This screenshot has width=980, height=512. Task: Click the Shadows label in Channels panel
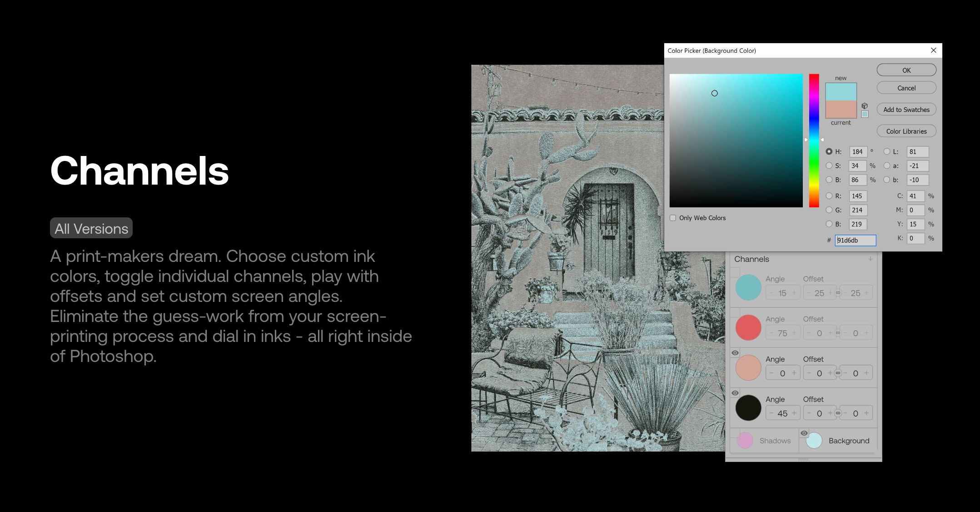[x=777, y=441]
